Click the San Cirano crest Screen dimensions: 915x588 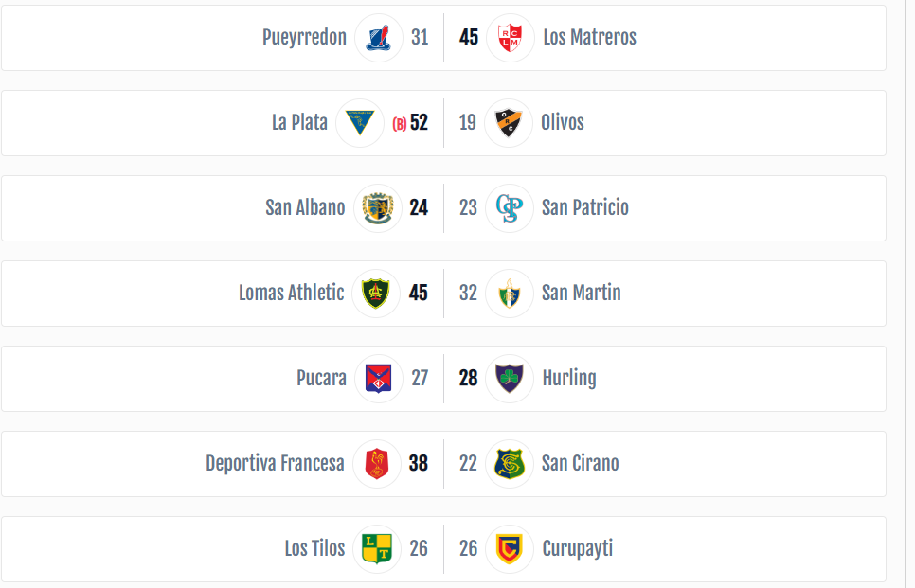509,464
